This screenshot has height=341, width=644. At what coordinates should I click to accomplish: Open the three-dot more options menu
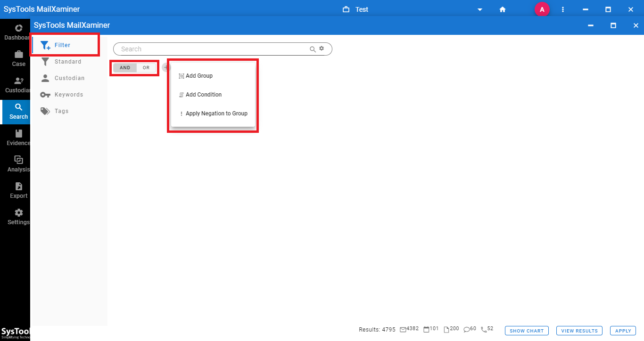point(563,9)
